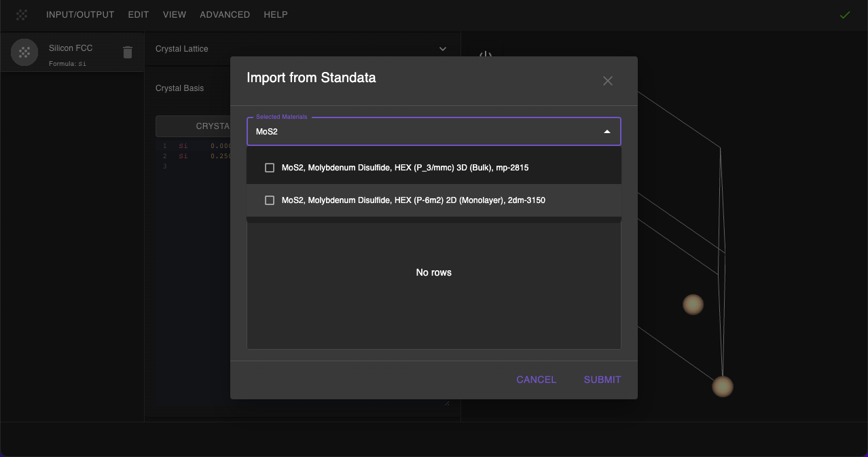Close the Import from Standata dialog
The image size is (868, 457).
point(608,81)
